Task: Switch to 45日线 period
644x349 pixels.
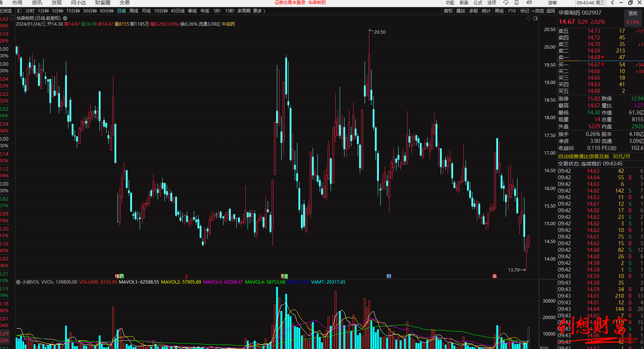Action: (x=178, y=11)
